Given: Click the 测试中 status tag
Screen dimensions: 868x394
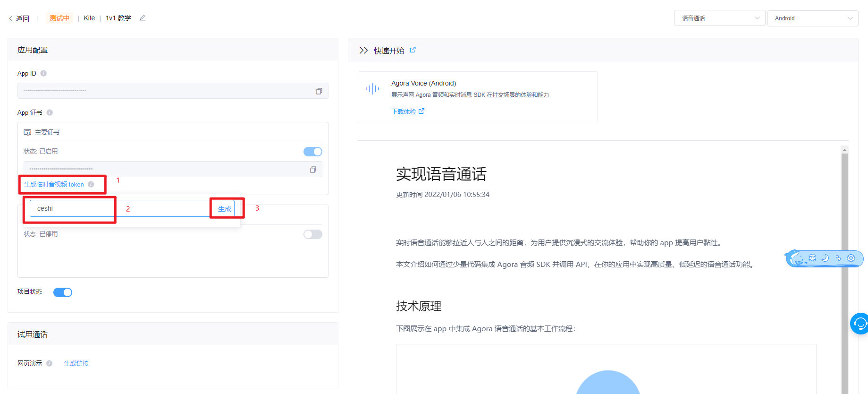Looking at the screenshot, I should 59,18.
